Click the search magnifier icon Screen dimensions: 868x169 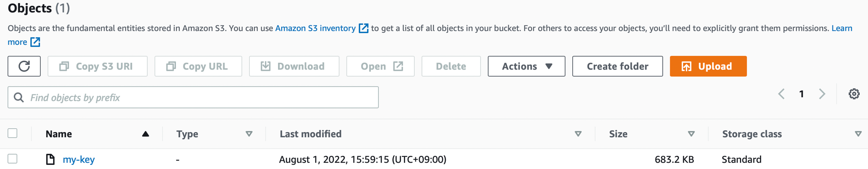18,98
